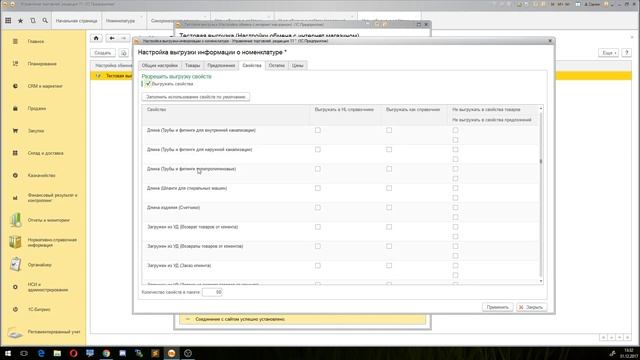Click the table scroll-down arrow
Screen dimensions: 640x360
[x=541, y=281]
